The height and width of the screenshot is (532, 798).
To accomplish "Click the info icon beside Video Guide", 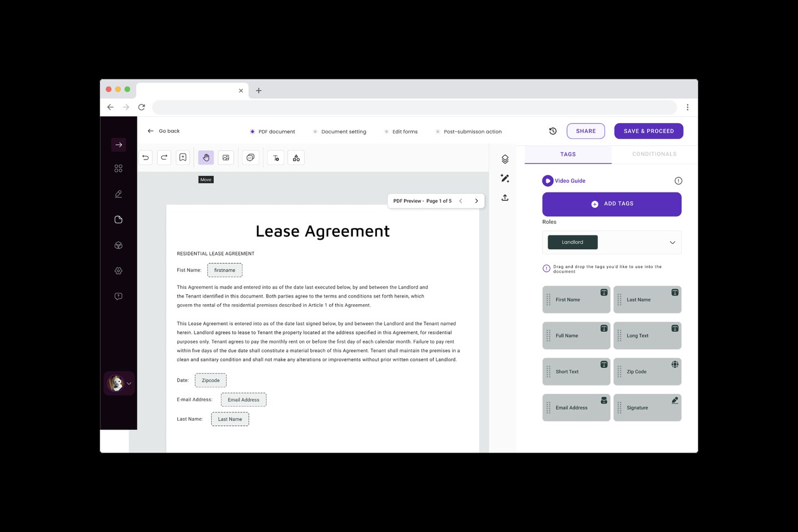I will pyautogui.click(x=678, y=181).
